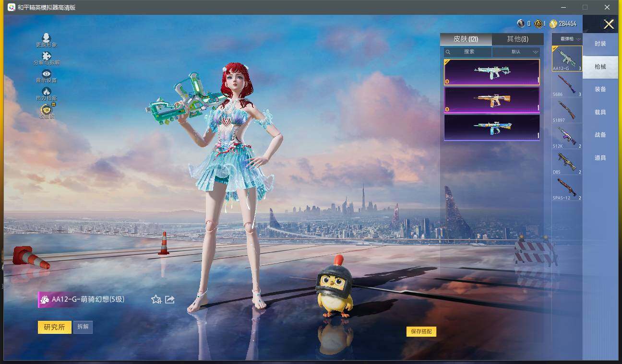
Task: Open the 时装 fashion category
Action: click(x=600, y=44)
